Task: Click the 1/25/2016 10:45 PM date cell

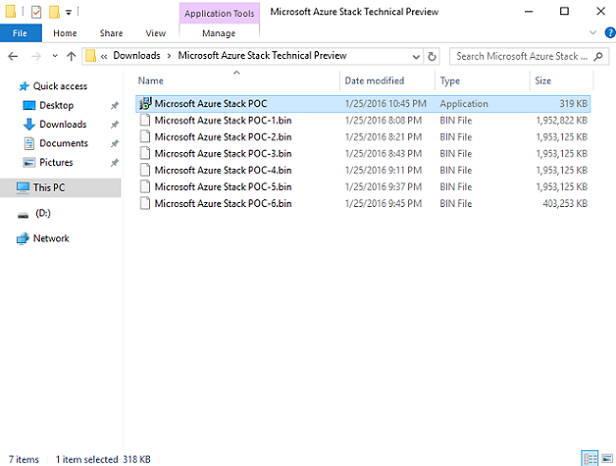Action: (x=385, y=104)
